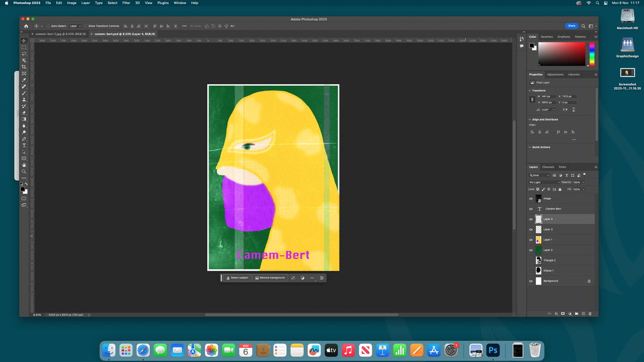Create a new layer group
Viewport: 644px width, 362px height.
577,313
